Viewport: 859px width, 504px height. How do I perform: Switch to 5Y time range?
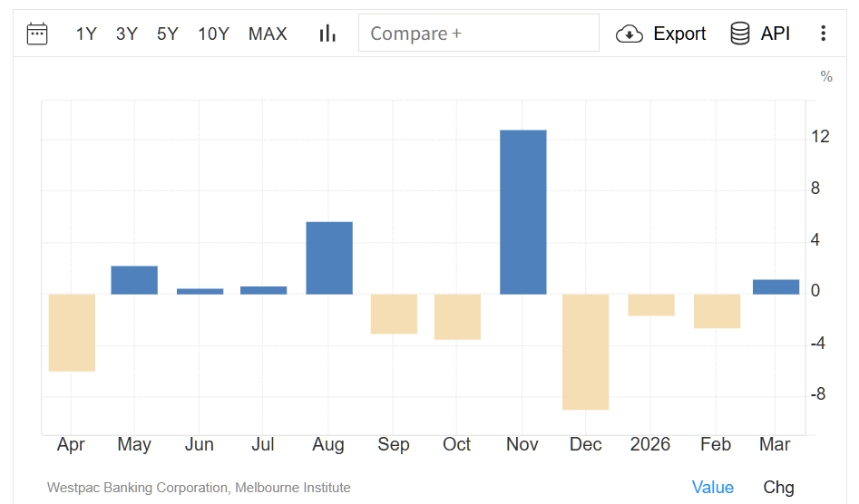tap(168, 34)
